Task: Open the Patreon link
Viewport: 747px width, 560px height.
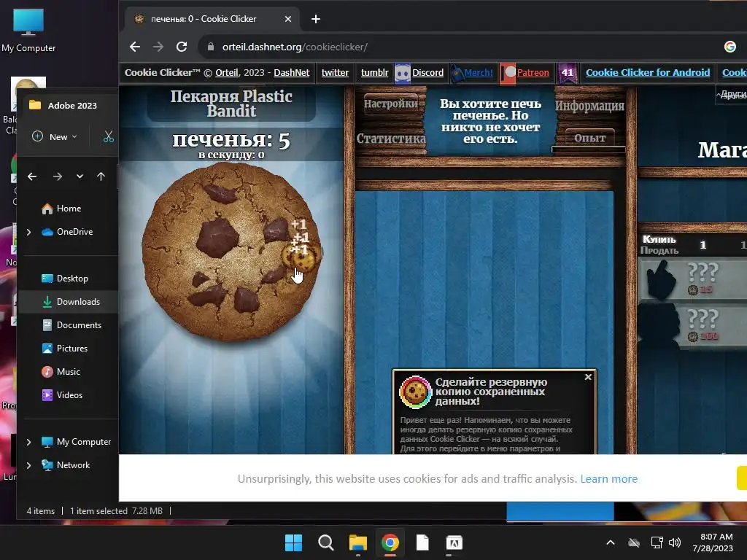Action: 533,73
